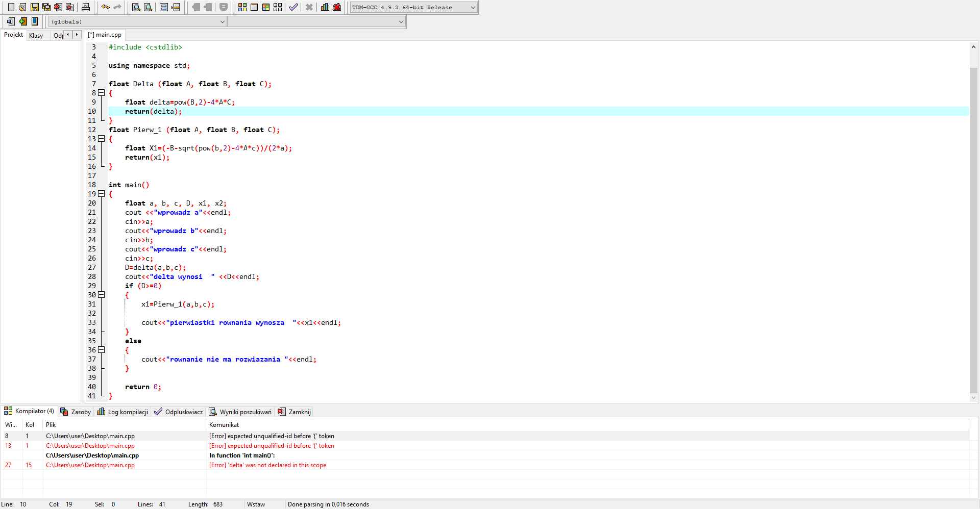Screen dimensions: 980x509
Task: Click on the int main() declaration line
Action: (x=129, y=185)
